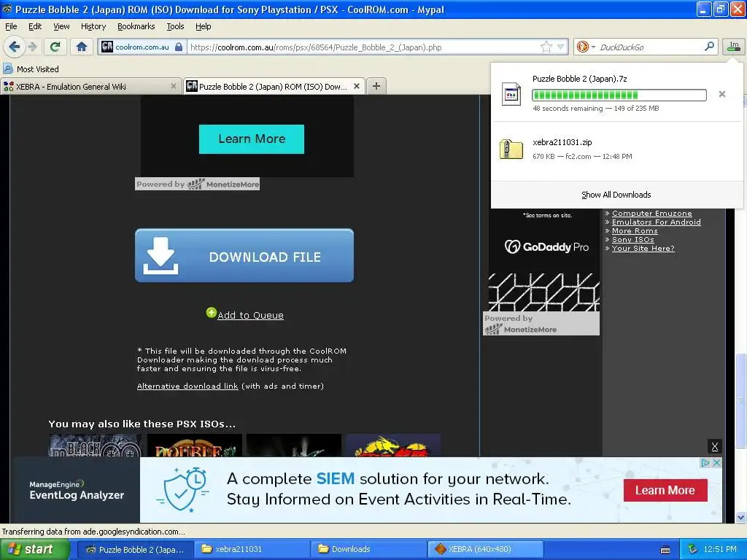747x560 pixels.
Task: Click the network tray icon beside clock
Action: (693, 549)
